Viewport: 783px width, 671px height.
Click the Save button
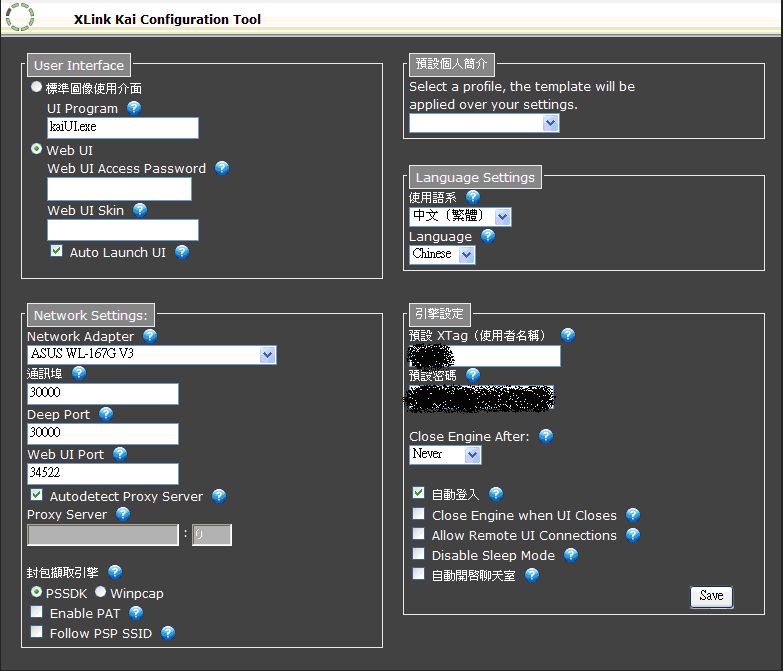712,597
